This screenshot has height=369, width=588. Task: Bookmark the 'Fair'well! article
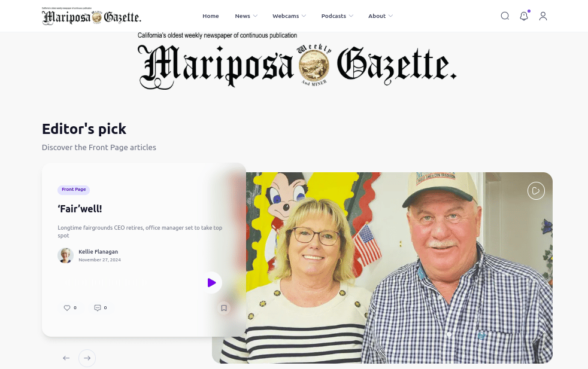224,308
